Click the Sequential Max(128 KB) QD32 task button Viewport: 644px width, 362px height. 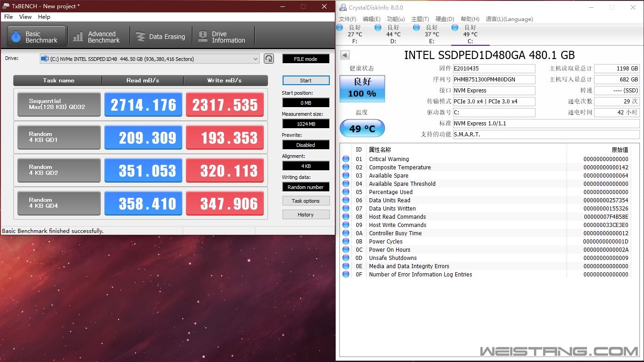point(59,104)
